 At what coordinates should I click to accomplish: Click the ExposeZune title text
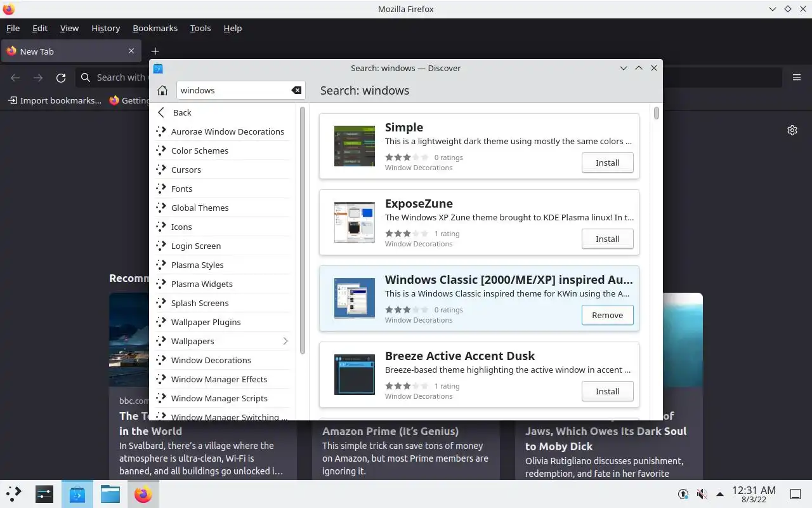pyautogui.click(x=419, y=203)
